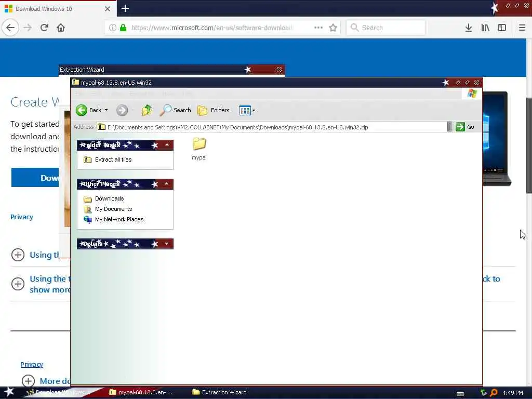Image resolution: width=532 pixels, height=399 pixels.
Task: Click Privacy link beside Download button
Action: click(22, 217)
